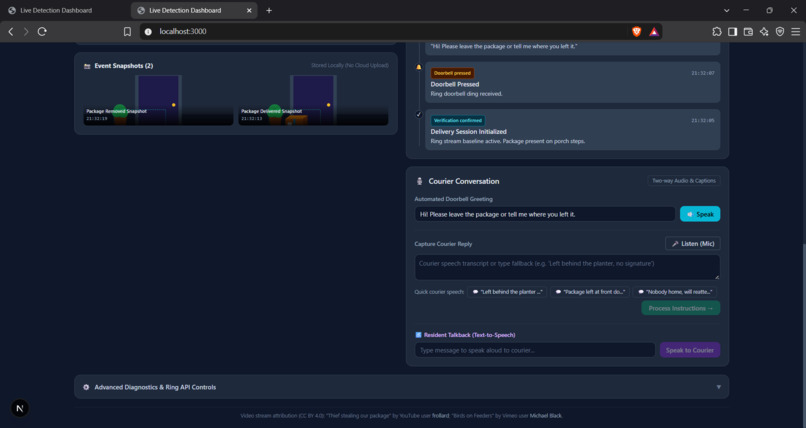
Task: Click the Resident Talkback message input field
Action: tap(535, 350)
